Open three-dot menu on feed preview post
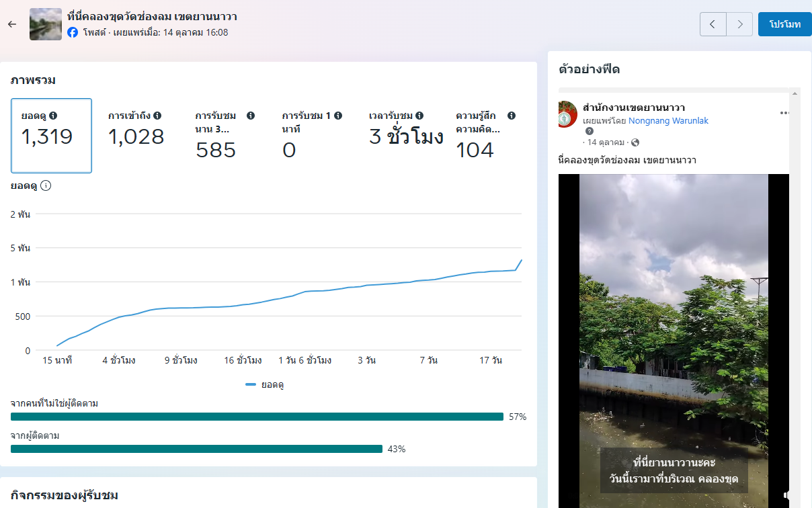The height and width of the screenshot is (508, 812). pyautogui.click(x=784, y=113)
